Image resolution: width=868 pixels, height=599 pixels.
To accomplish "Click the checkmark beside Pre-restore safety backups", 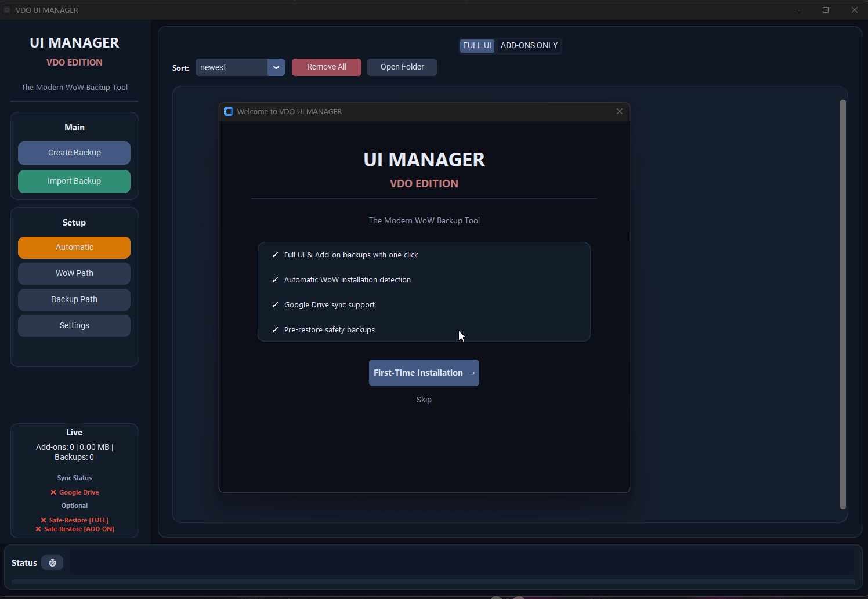I will [275, 329].
